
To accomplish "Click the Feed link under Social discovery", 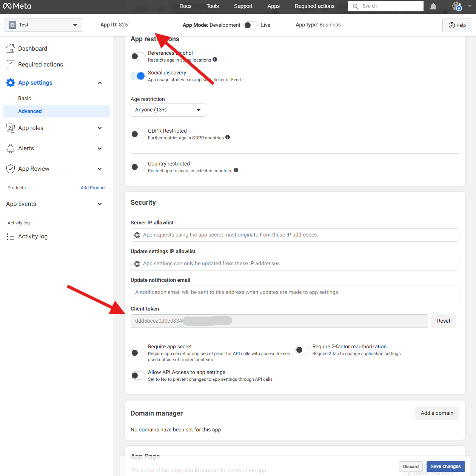I will pos(236,80).
